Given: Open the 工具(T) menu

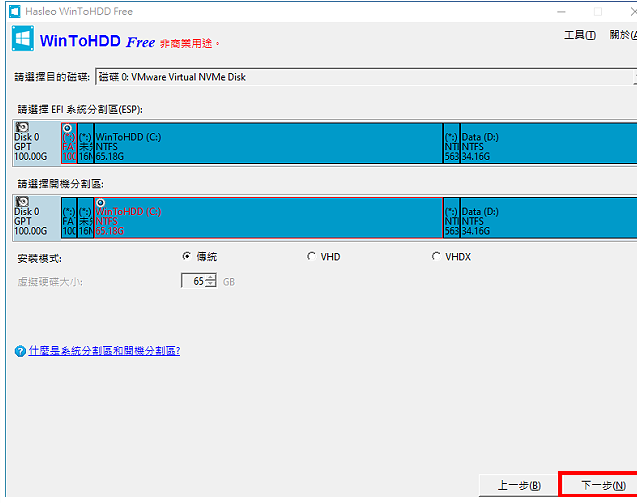Looking at the screenshot, I should [580, 35].
